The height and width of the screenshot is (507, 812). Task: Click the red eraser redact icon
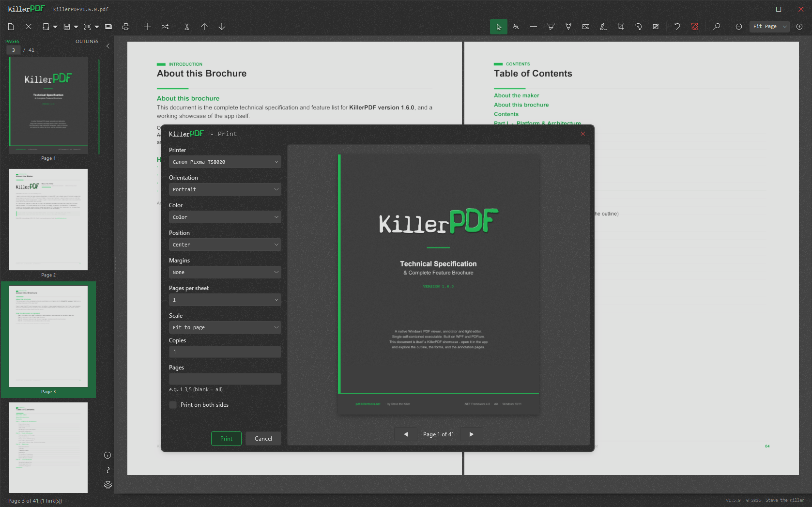pos(695,27)
